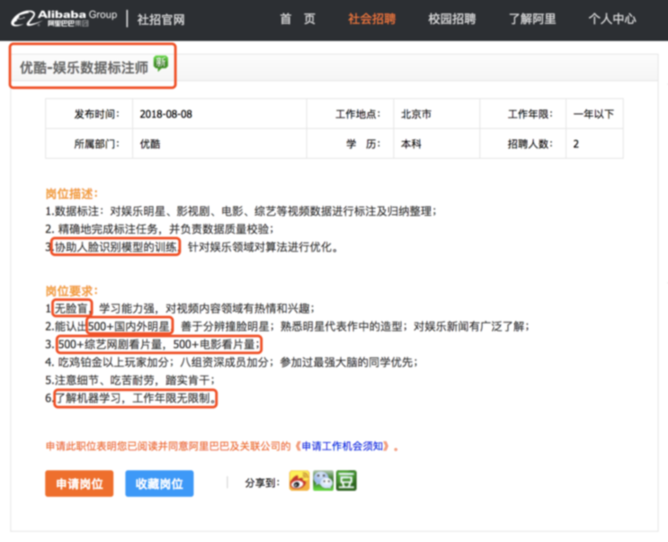The height and width of the screenshot is (542, 668).
Task: Click text 协助人脸识别模型的训练
Action: pos(116,247)
